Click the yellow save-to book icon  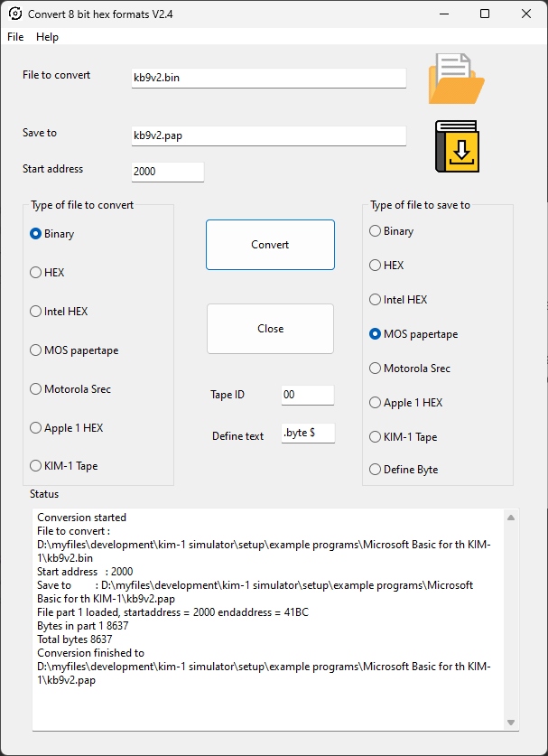tap(457, 146)
